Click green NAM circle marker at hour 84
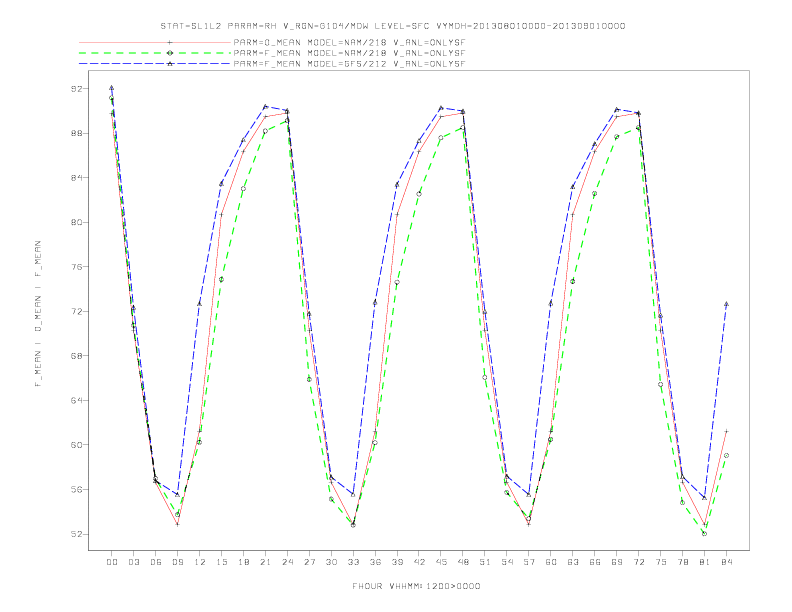 coord(726,455)
